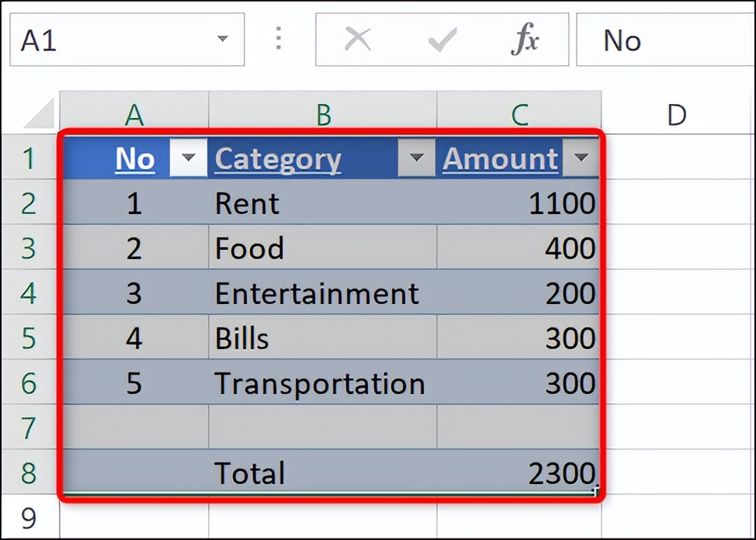
Task: Click the Cancel (X) formula bar icon
Action: 357,40
